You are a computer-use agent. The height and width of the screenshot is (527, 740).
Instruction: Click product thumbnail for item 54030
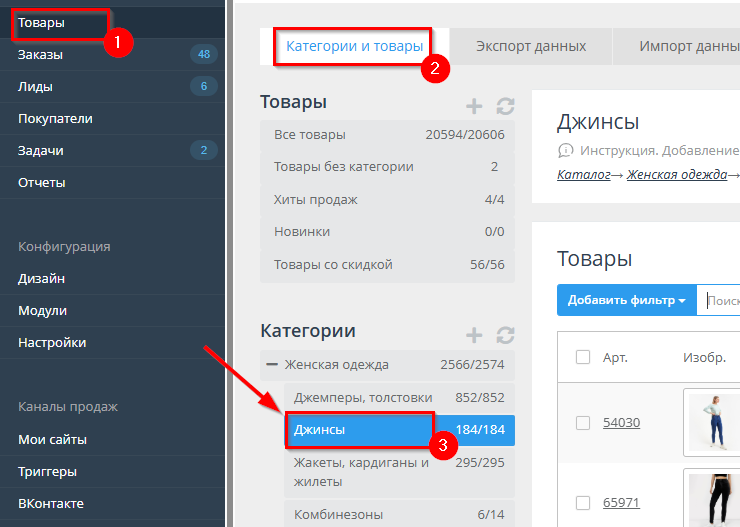(711, 421)
